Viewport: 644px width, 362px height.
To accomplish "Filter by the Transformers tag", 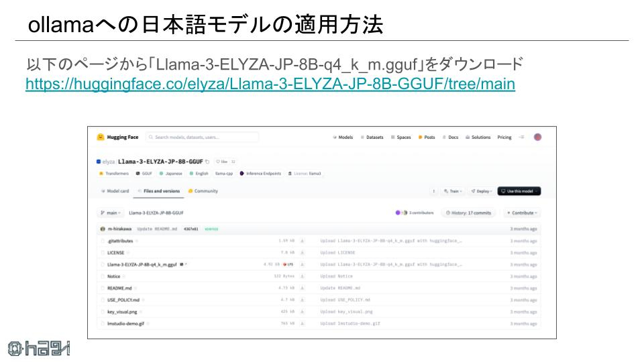I will (x=114, y=174).
